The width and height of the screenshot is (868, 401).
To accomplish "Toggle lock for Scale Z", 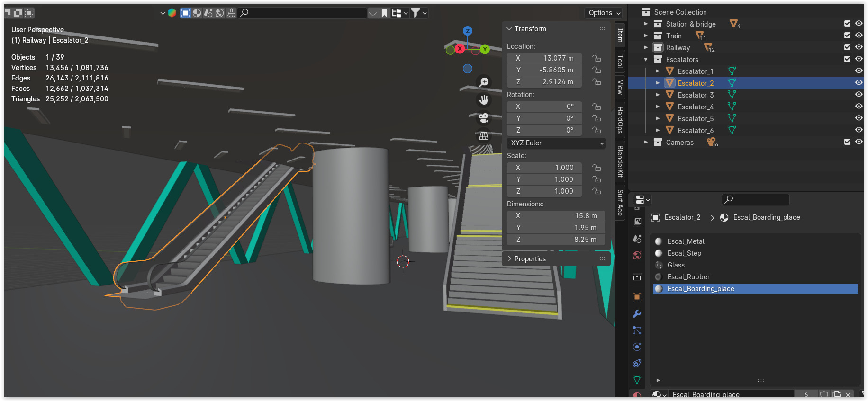I will (x=597, y=191).
